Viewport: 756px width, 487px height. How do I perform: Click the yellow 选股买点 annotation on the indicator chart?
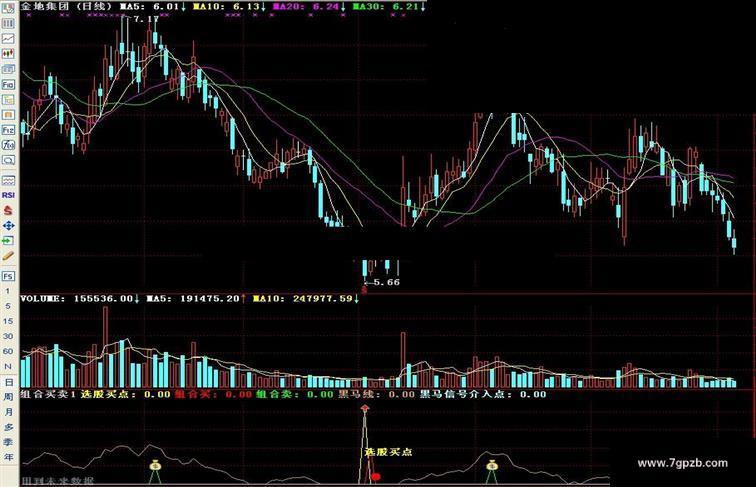388,452
